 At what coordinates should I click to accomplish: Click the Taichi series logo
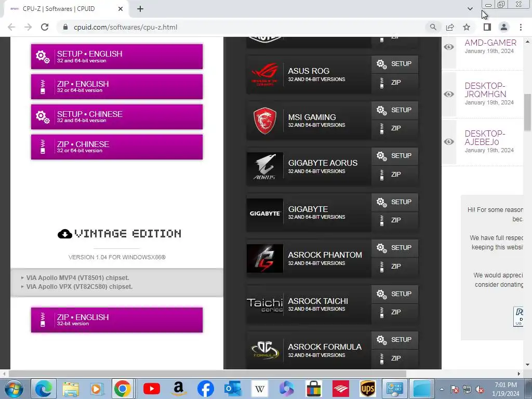[x=264, y=304]
